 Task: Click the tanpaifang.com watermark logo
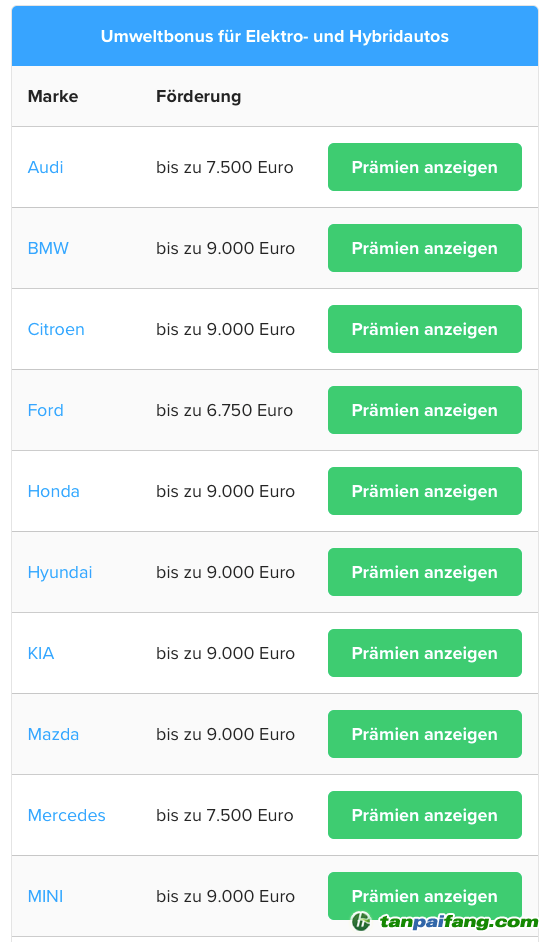click(x=444, y=921)
